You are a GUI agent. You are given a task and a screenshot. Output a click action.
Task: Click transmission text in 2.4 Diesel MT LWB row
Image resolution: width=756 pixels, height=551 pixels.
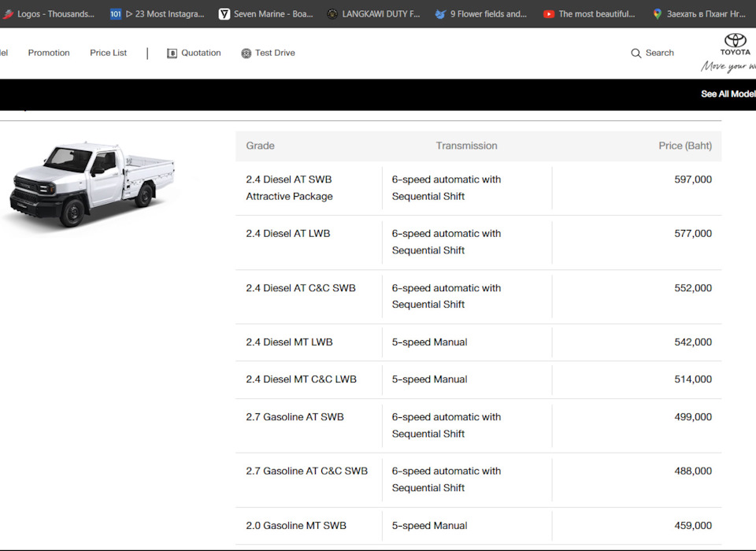pyautogui.click(x=429, y=342)
